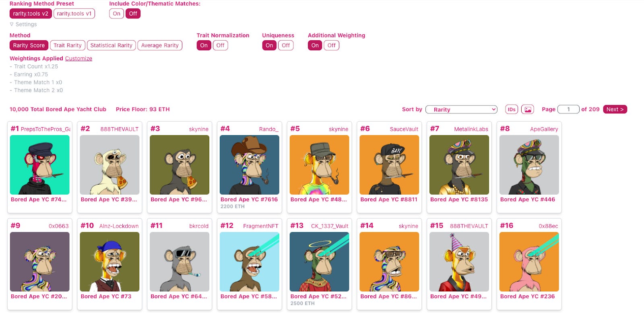Click owner 0x0663 on rank #9
Viewport: 644px width, 313px height.
point(59,226)
